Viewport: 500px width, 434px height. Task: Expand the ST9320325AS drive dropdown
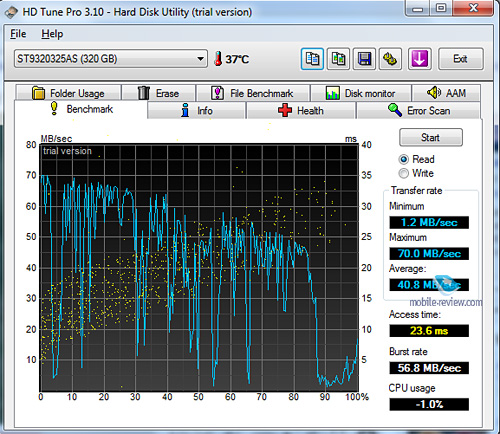click(x=200, y=59)
